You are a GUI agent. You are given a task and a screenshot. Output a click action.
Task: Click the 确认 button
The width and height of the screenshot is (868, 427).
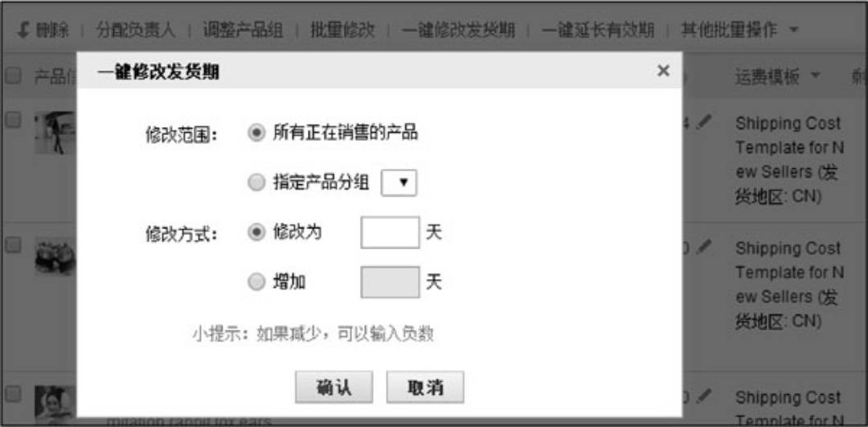334,387
